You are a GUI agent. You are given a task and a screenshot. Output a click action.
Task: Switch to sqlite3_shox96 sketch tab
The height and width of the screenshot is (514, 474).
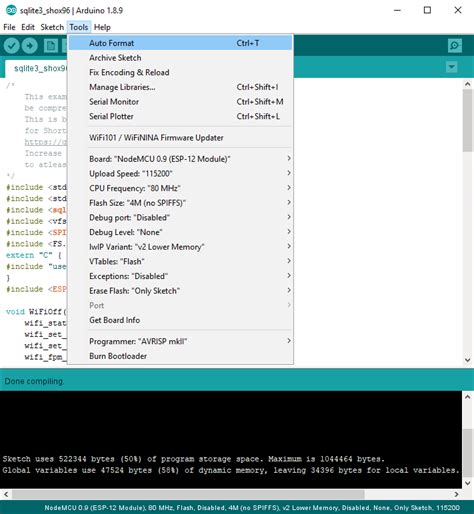(37, 68)
